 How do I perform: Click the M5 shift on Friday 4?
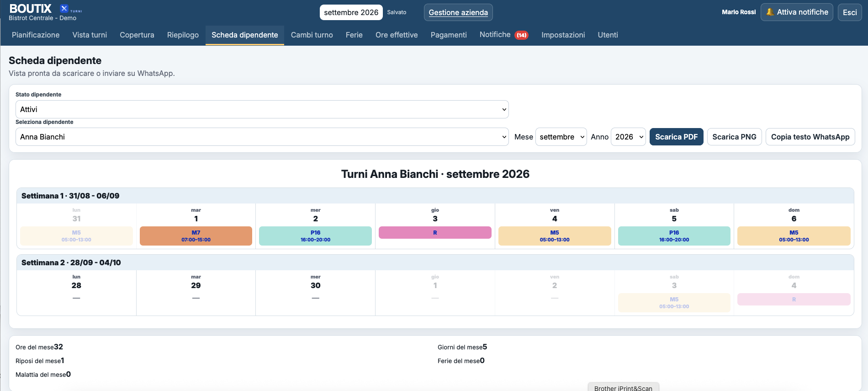click(555, 236)
